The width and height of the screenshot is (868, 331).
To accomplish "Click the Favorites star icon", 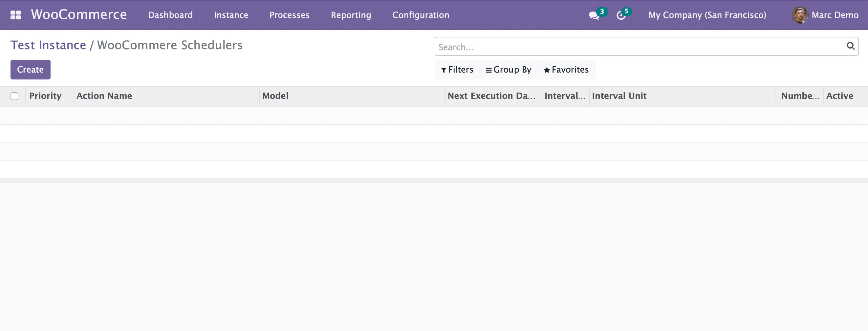I will tap(546, 70).
